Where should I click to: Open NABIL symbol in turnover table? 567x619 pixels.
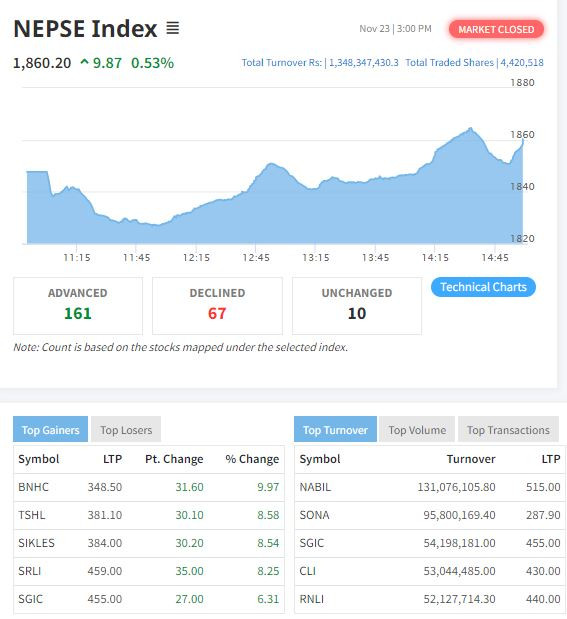315,487
